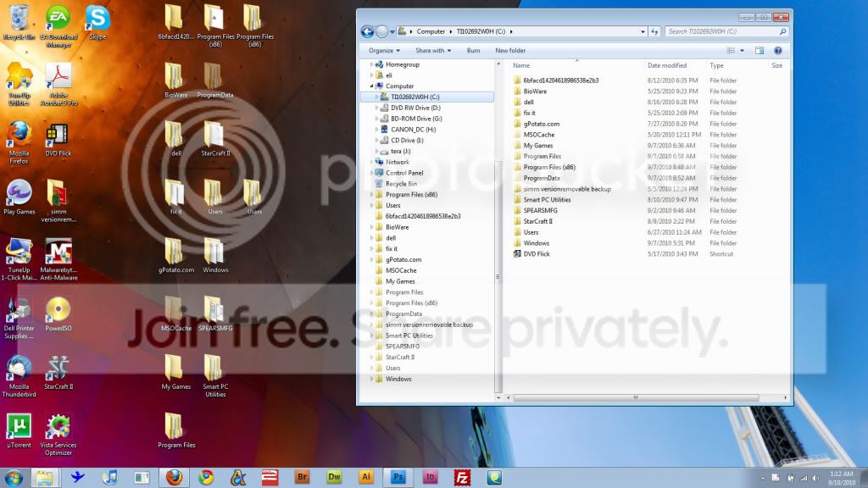The image size is (868, 488).
Task: Select the Malwarebytes Anti-Malware desktop icon
Action: click(x=58, y=259)
